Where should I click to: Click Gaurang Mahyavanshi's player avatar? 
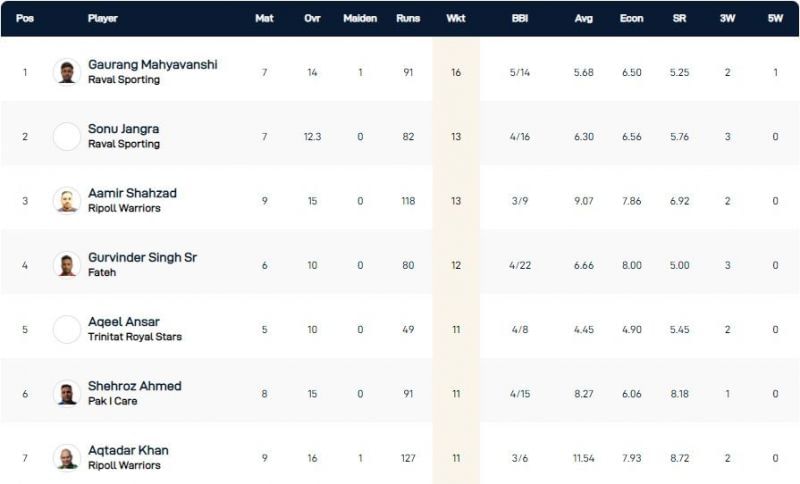click(x=67, y=72)
